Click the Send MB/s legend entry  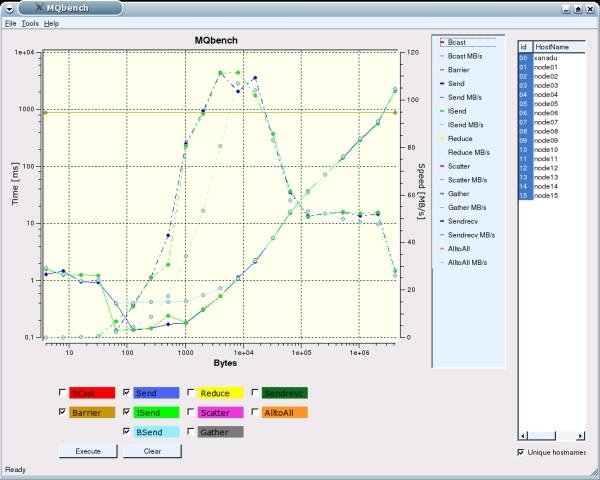(x=464, y=97)
